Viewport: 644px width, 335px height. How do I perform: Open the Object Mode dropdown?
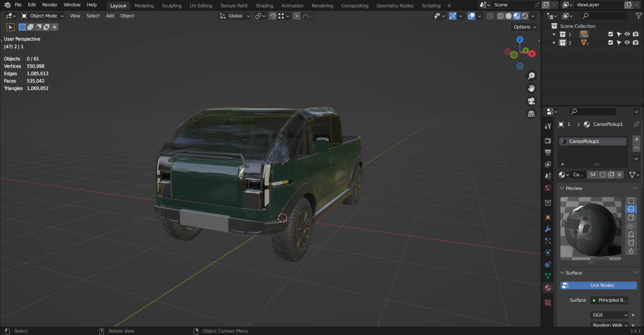(x=43, y=16)
